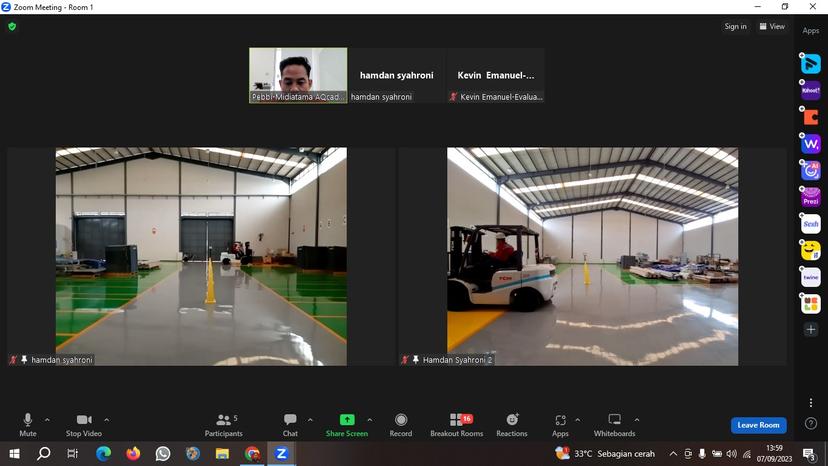828x466 pixels.
Task: Select Kevin Emanuel participant tile
Action: click(x=495, y=75)
